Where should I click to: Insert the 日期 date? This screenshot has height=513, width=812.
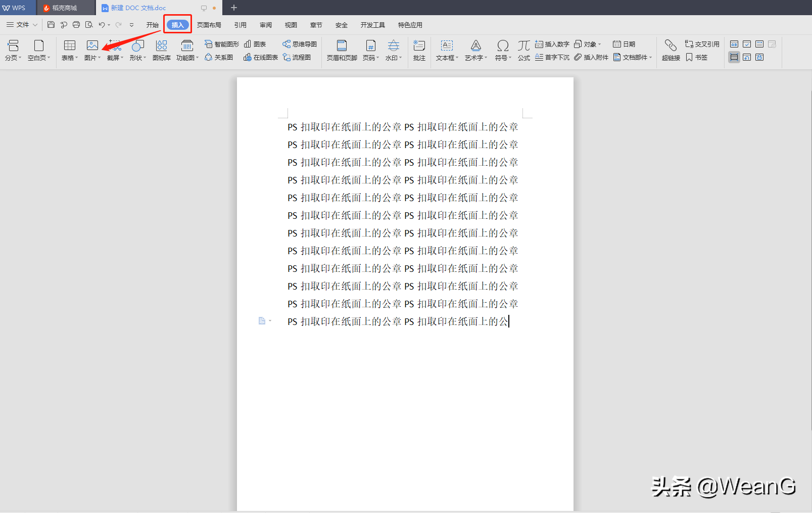[x=624, y=44]
